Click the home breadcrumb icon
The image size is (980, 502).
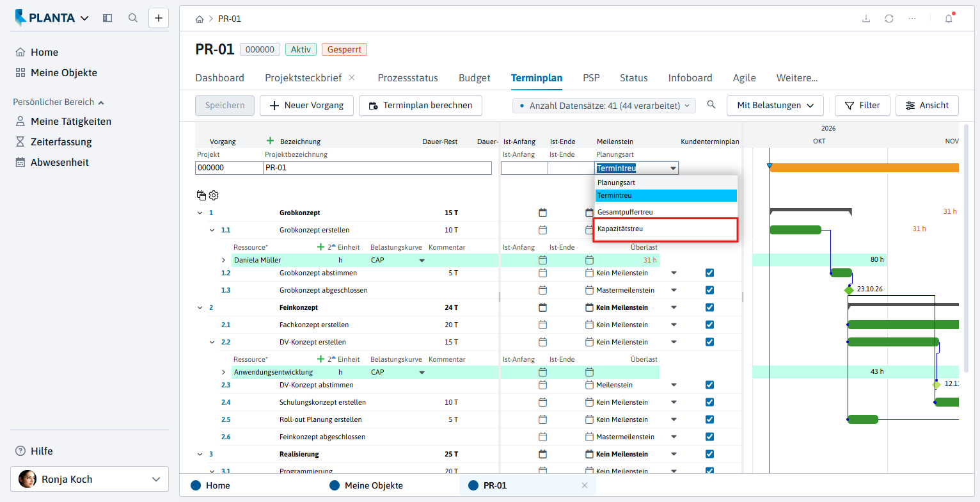point(200,19)
